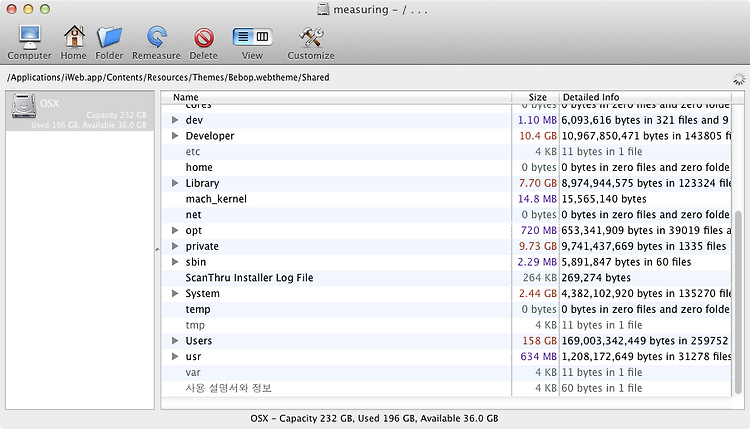This screenshot has width=750, height=429.
Task: Click the 7.70 GB Library size
Action: tap(538, 183)
